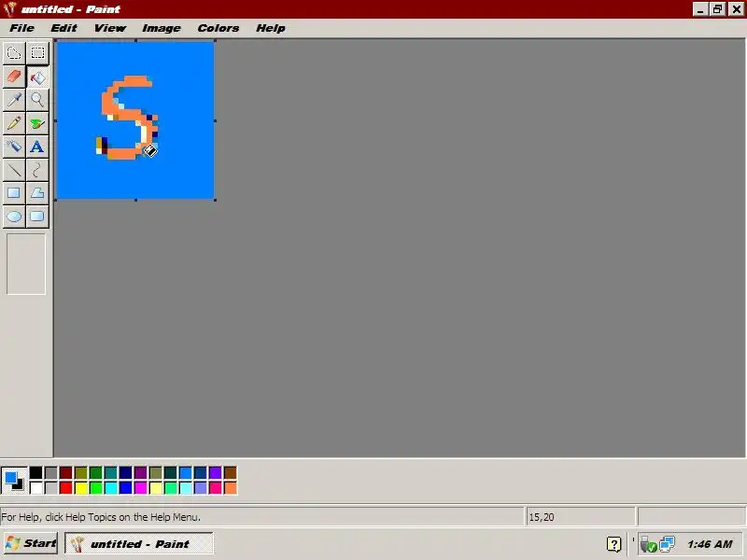Screen dimensions: 747x560
Task: Click the canvas right-edge middle resize handle
Action: tap(216, 120)
